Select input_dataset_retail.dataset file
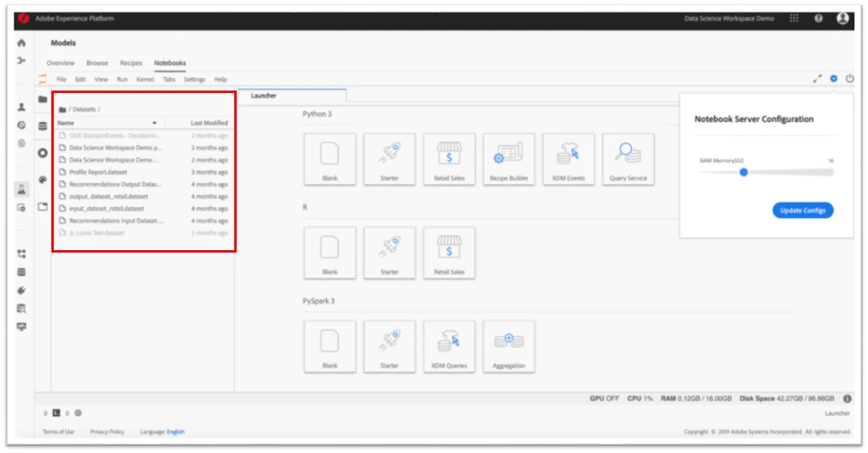The width and height of the screenshot is (868, 453). pyautogui.click(x=143, y=208)
